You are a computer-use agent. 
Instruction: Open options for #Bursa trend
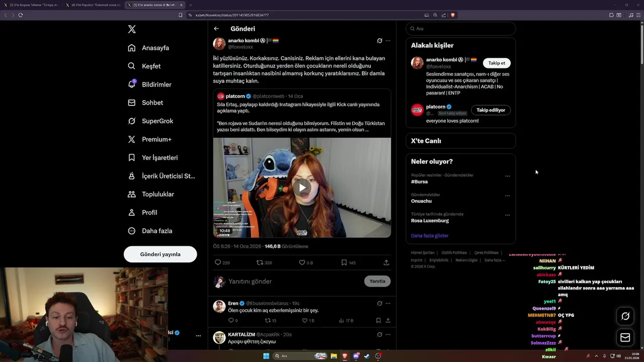pyautogui.click(x=507, y=176)
